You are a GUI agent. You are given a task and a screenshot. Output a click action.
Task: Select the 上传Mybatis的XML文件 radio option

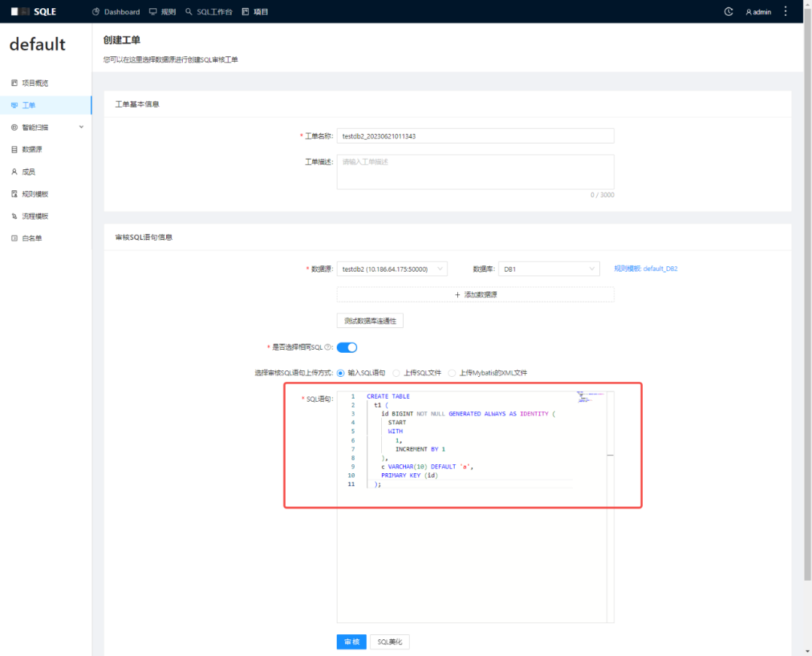[452, 373]
